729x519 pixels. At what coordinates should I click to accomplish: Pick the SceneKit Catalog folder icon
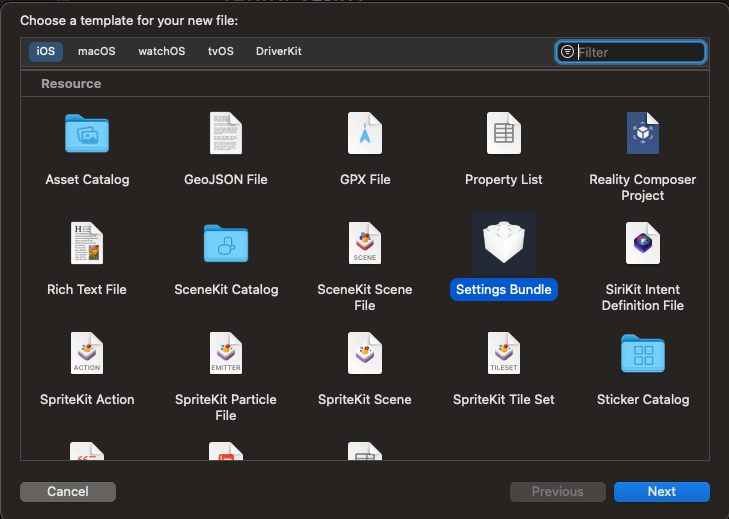pos(226,243)
